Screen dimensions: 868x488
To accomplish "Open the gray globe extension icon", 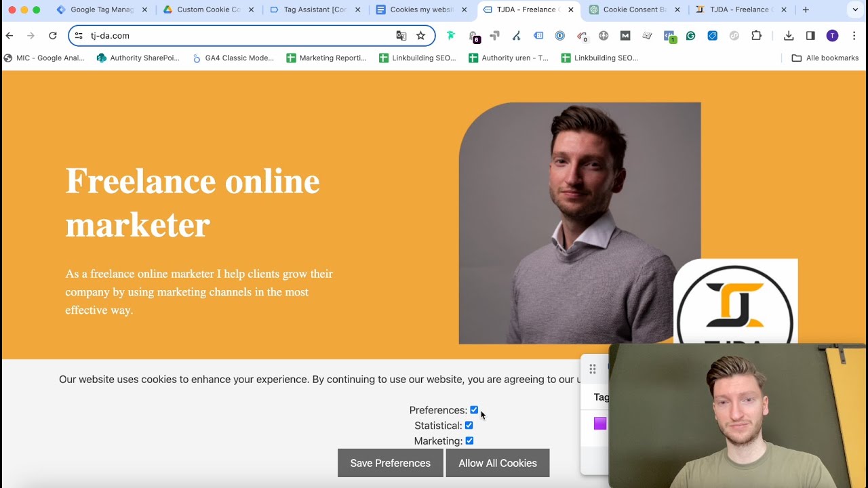I will pos(604,36).
